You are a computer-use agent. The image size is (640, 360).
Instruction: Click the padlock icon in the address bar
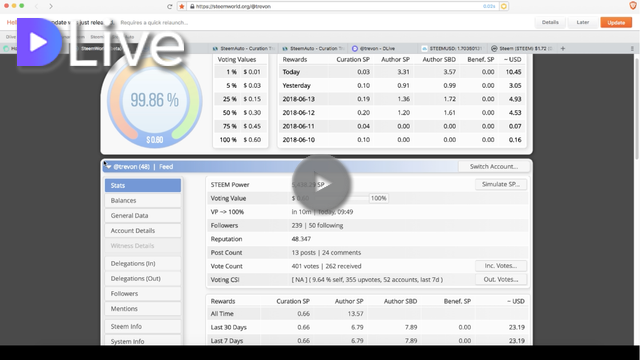click(x=192, y=6)
